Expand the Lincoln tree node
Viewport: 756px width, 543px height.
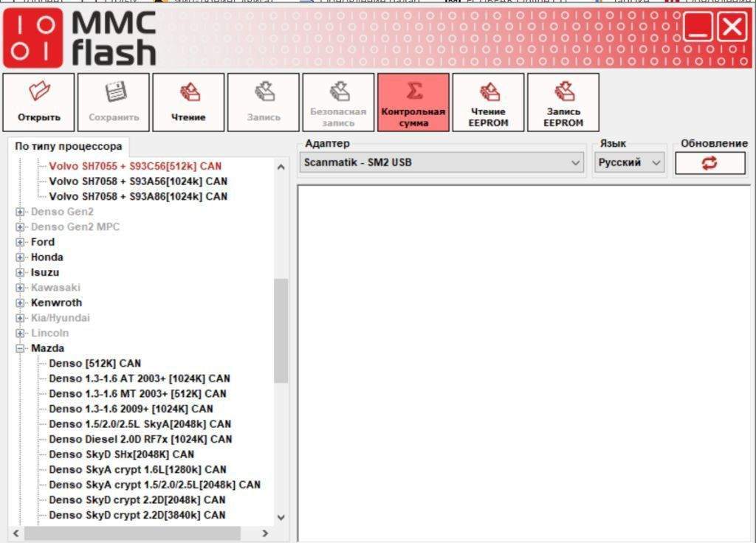[20, 333]
